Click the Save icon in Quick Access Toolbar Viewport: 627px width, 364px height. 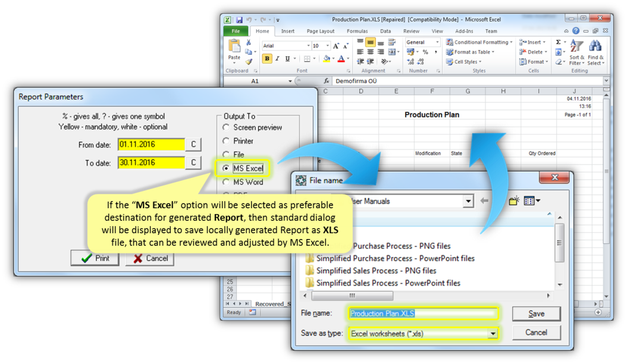pyautogui.click(x=239, y=20)
